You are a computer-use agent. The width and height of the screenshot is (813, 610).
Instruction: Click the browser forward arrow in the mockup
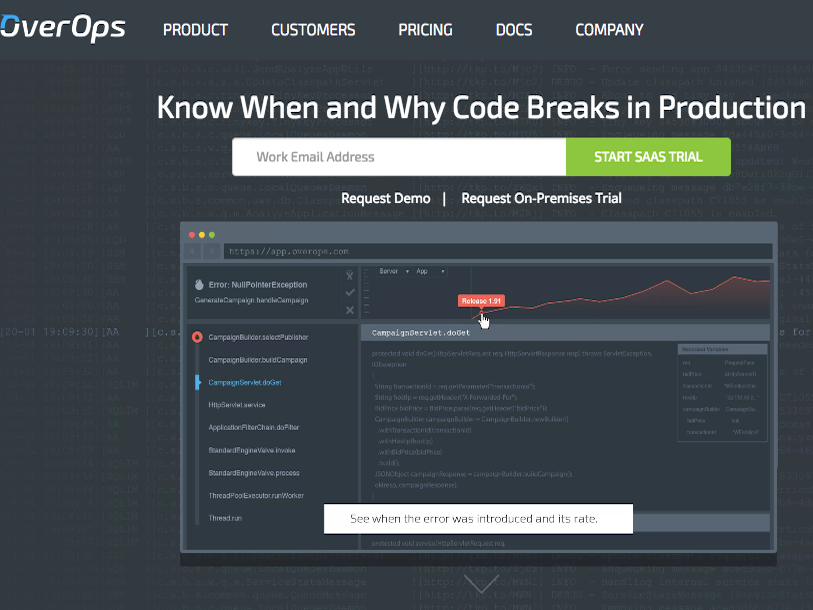211,251
